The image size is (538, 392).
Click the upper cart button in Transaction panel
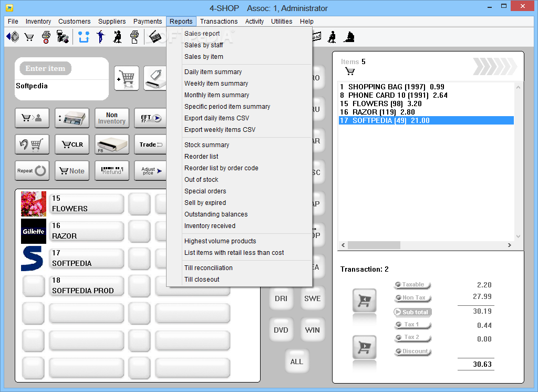tap(365, 301)
